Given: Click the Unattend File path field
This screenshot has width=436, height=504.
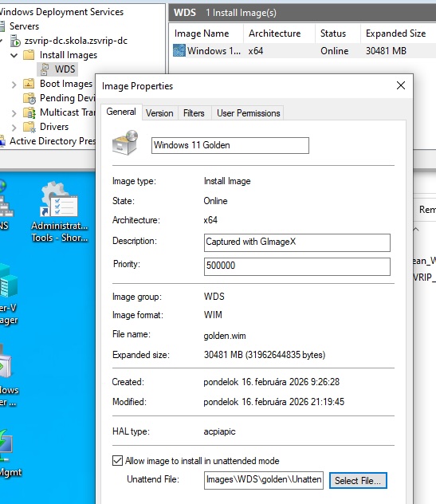Looking at the screenshot, I should point(264,480).
